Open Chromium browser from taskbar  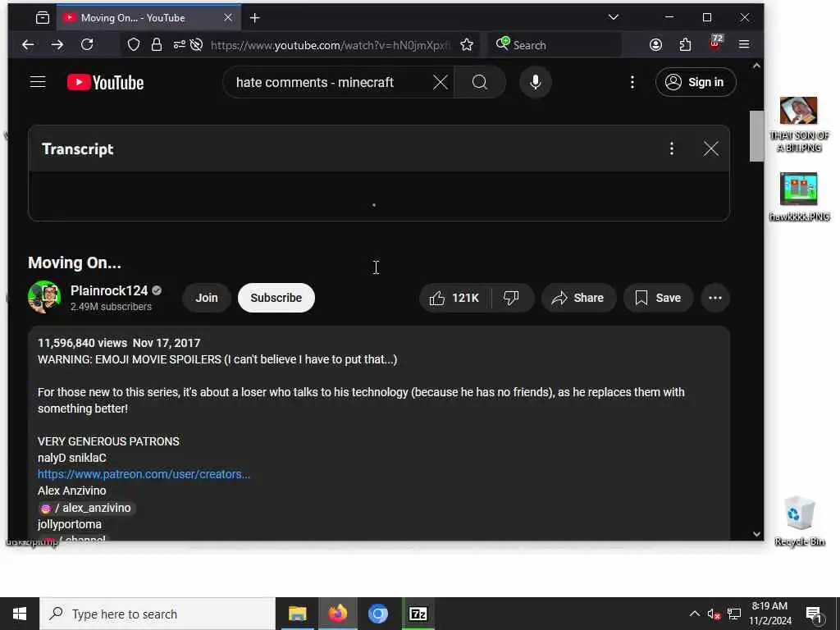coord(378,614)
